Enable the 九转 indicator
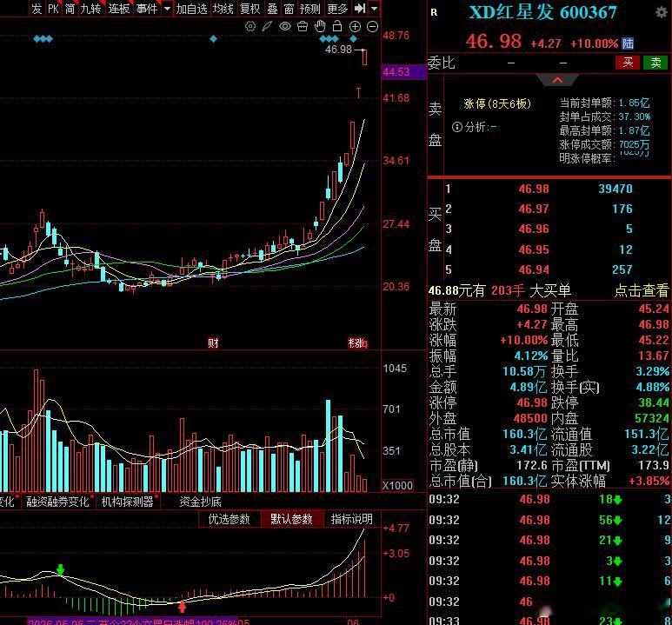Screen dimensions: 672x625 [x=91, y=9]
